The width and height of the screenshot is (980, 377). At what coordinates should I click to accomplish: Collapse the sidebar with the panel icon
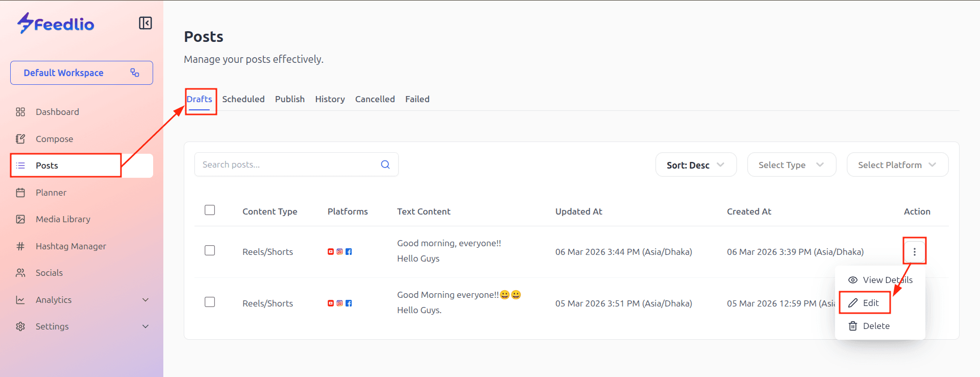click(145, 23)
